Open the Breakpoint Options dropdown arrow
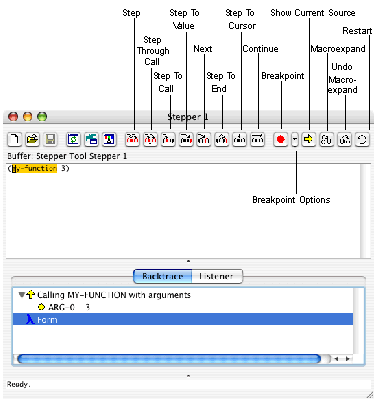The image size is (379, 410). (x=295, y=139)
